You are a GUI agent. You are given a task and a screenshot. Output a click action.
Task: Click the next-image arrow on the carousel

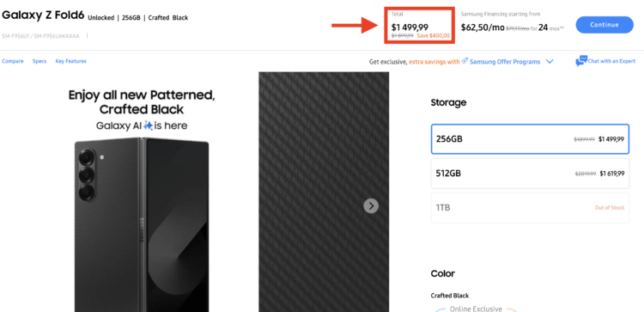371,206
